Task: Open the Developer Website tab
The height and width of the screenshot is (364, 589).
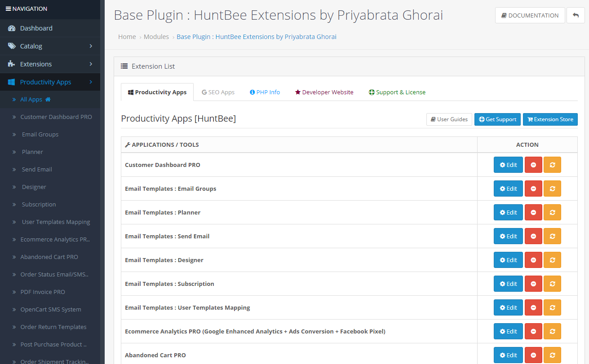Action: (324, 92)
